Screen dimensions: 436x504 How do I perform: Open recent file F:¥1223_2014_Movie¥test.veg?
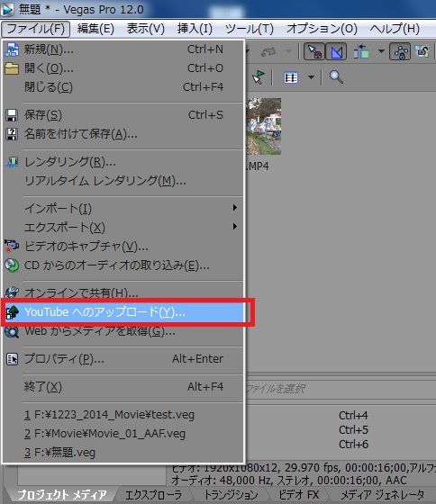(123, 415)
